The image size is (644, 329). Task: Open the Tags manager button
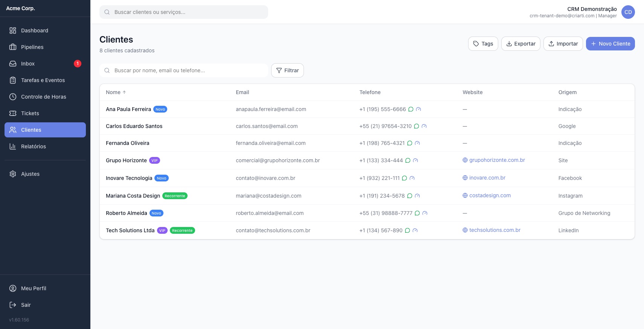pyautogui.click(x=483, y=44)
